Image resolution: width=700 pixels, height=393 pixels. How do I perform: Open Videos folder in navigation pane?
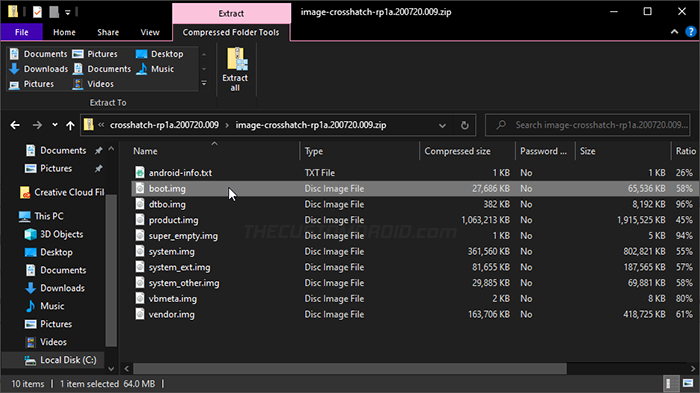[x=46, y=342]
